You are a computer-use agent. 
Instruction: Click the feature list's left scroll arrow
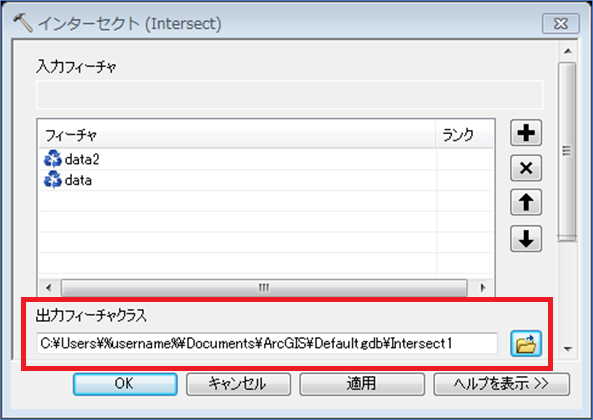49,288
